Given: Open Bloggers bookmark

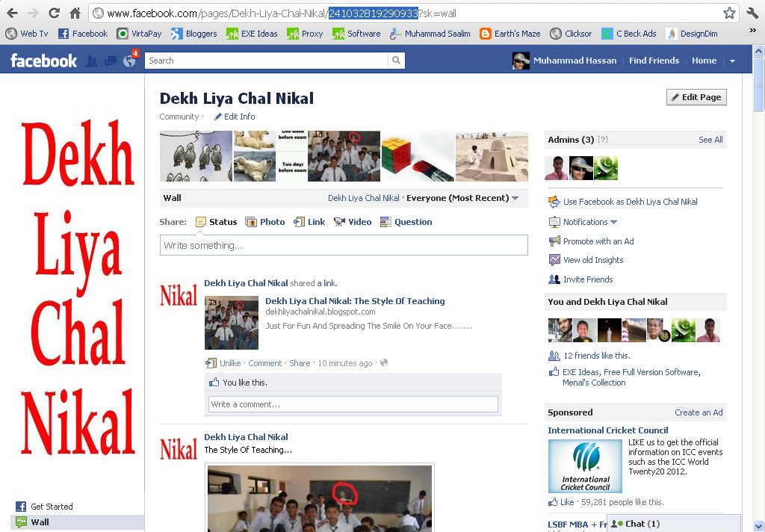Looking at the screenshot, I should pos(194,34).
